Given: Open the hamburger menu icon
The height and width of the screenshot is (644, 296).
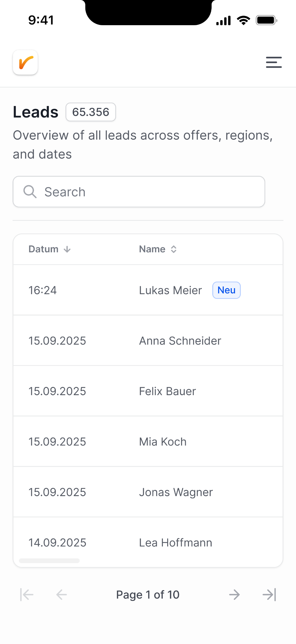Looking at the screenshot, I should point(274,62).
